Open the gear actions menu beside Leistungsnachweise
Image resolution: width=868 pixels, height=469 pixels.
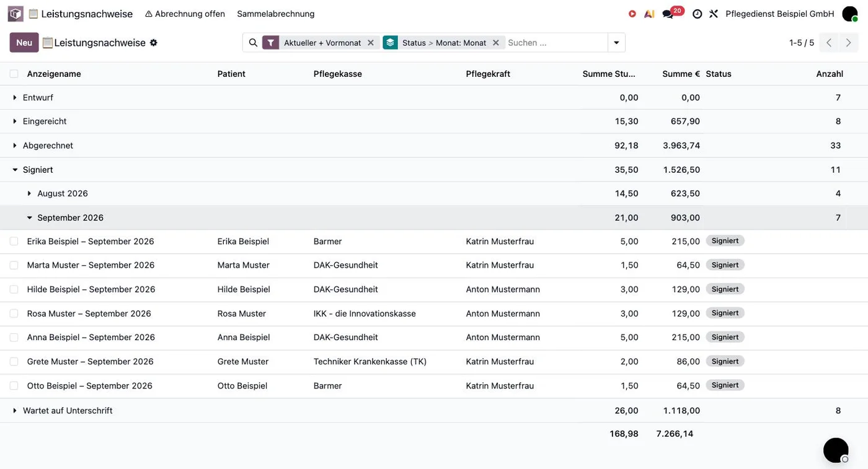(x=154, y=43)
